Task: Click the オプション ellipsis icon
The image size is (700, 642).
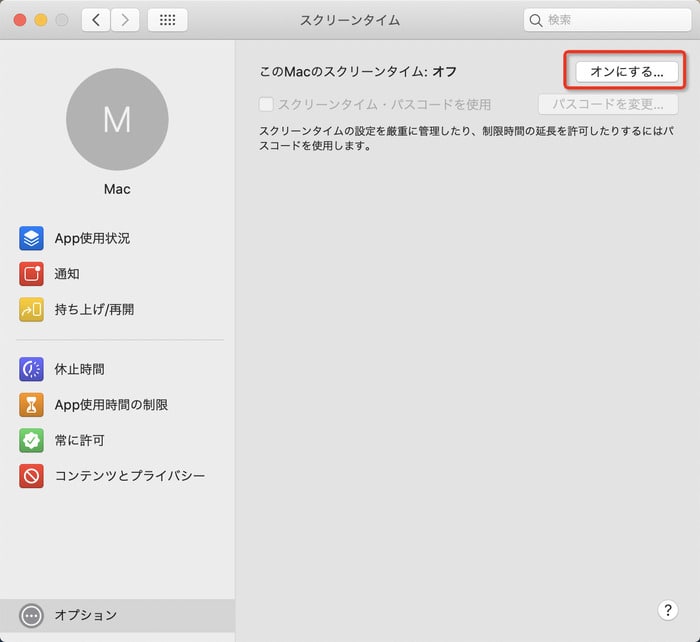Action: (31, 615)
